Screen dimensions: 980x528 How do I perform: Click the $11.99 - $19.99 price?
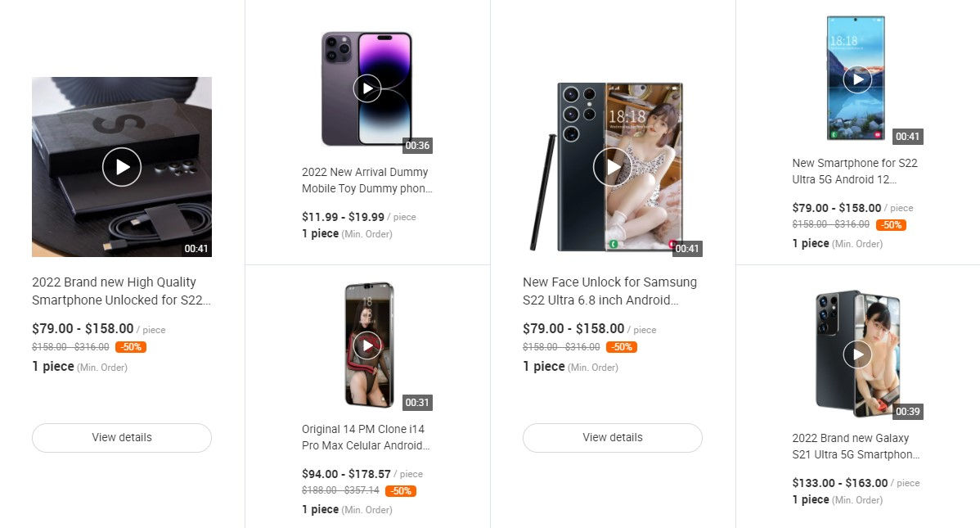[x=343, y=217]
